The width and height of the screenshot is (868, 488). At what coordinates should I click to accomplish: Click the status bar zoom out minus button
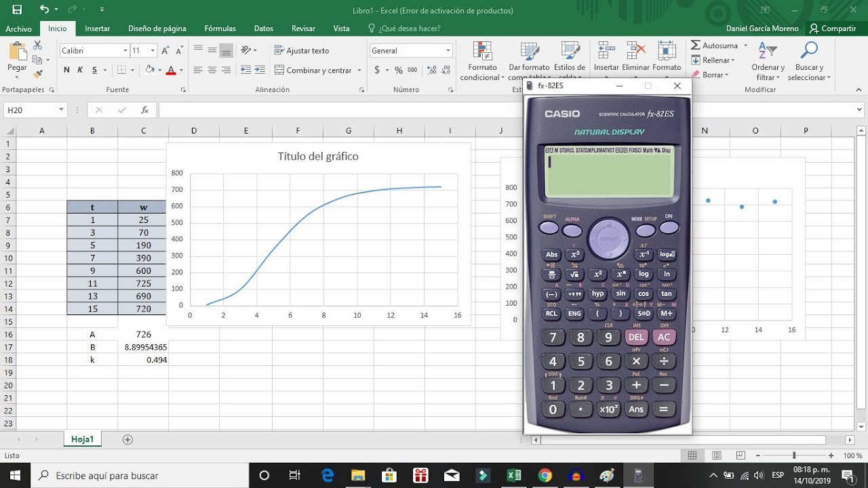pyautogui.click(x=757, y=455)
